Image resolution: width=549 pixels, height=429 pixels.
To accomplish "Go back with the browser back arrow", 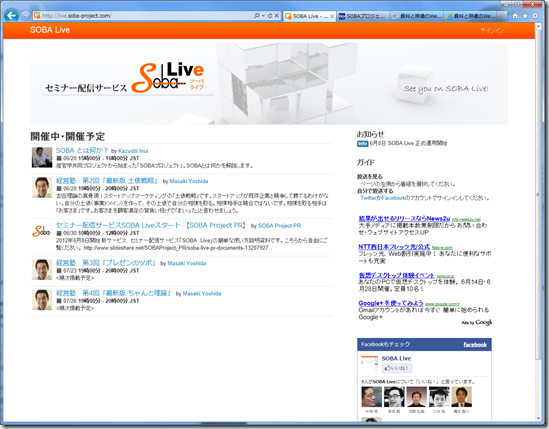I will coord(12,15).
